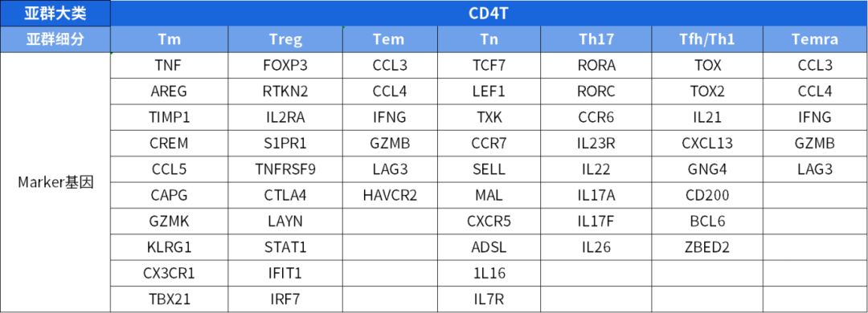Select the Tn column header
Viewport: 868px width, 313px height.
489,39
